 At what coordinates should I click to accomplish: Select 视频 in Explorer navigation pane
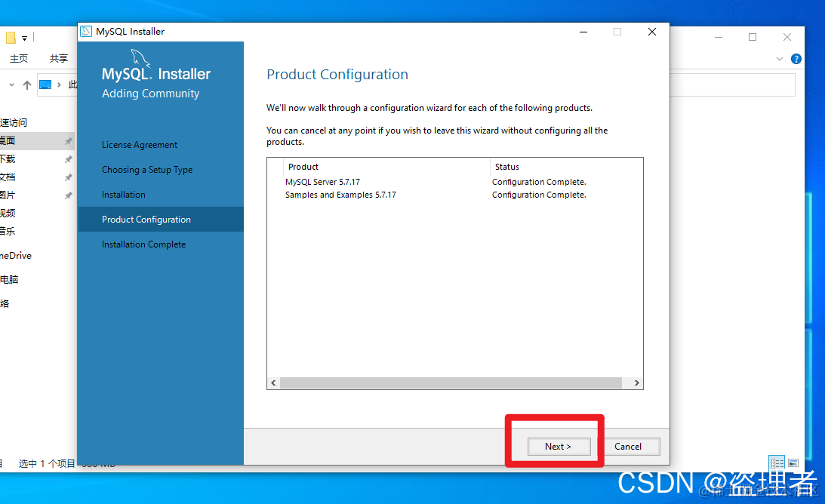click(x=8, y=213)
